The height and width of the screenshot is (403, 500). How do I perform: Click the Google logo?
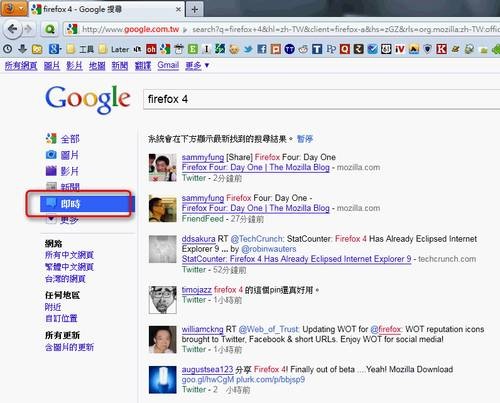tap(88, 99)
